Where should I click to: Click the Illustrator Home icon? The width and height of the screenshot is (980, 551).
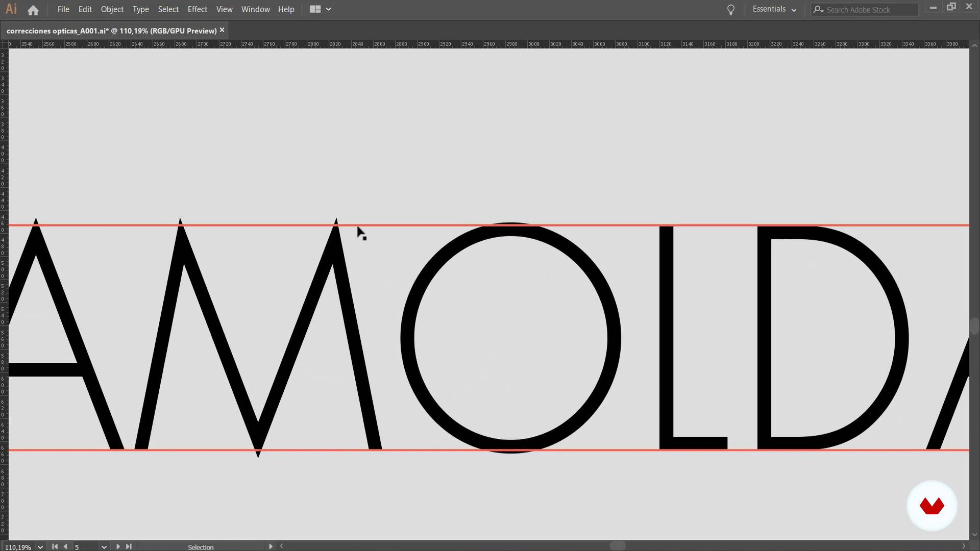pyautogui.click(x=33, y=10)
